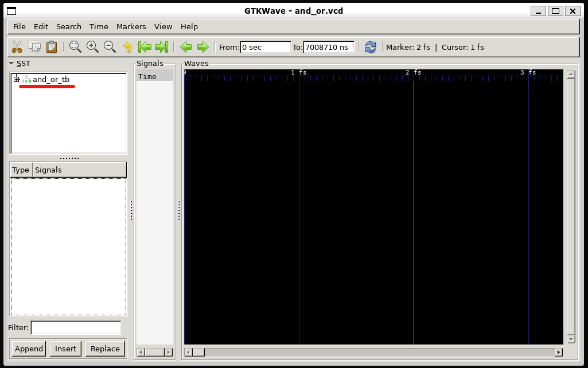Click the Marker: 2 fs readout

pos(408,47)
